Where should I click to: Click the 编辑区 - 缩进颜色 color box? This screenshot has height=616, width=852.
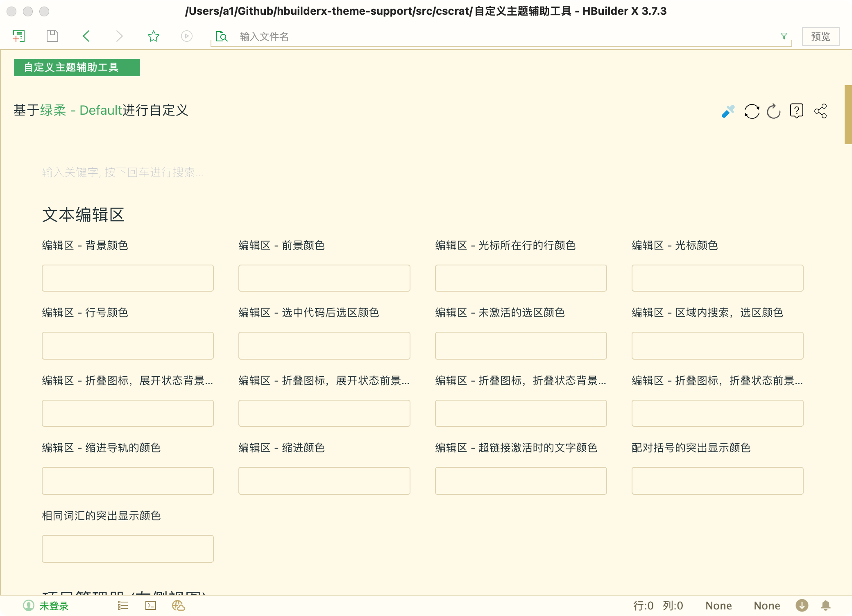[x=324, y=481]
